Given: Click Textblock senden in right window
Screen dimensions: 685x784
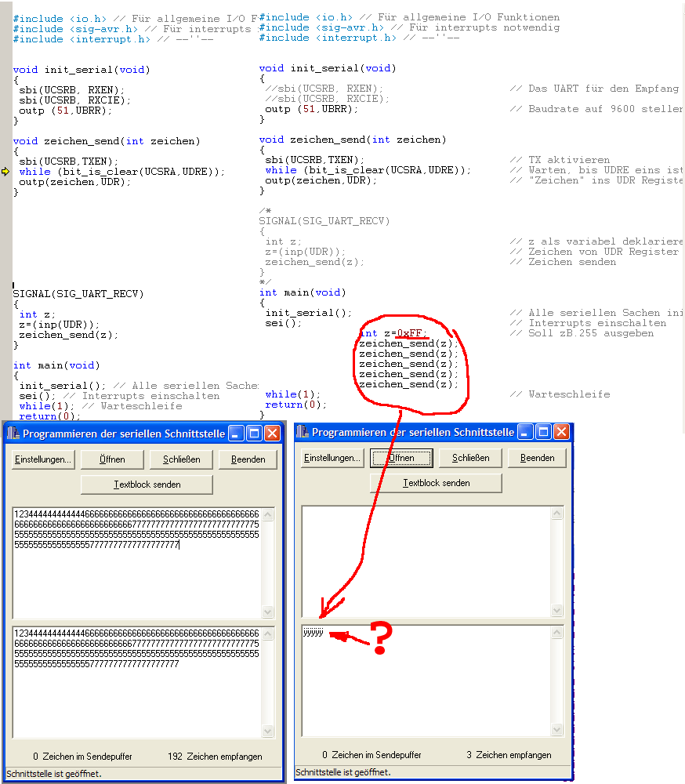Looking at the screenshot, I should pyautogui.click(x=436, y=483).
